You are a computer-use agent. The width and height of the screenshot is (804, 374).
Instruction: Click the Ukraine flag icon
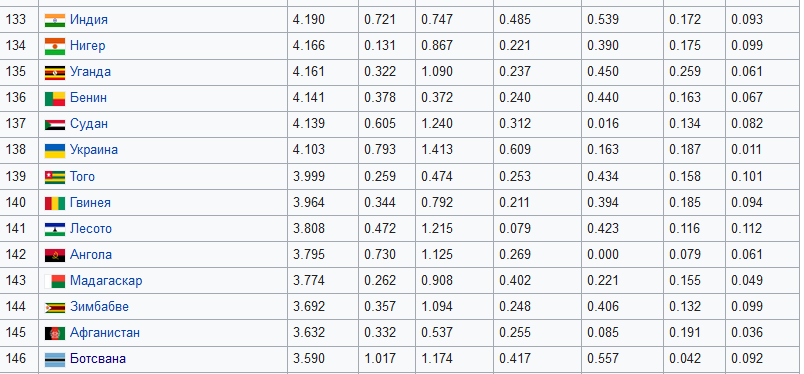[55, 151]
